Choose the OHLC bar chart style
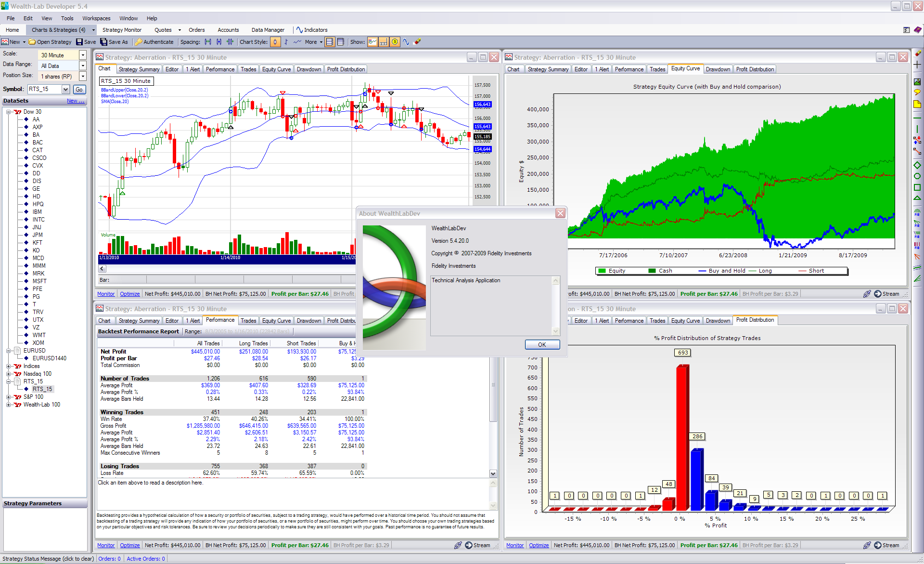The image size is (924, 564). pos(286,42)
